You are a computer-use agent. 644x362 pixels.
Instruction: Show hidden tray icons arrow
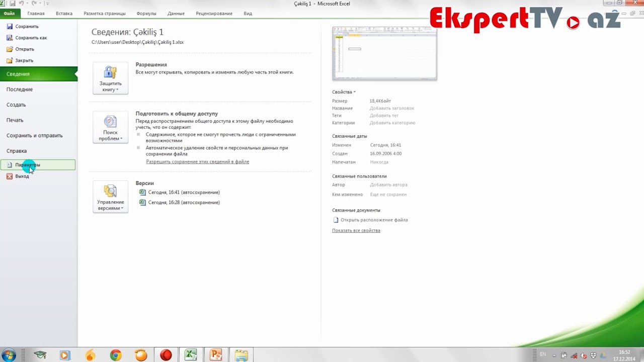pyautogui.click(x=555, y=355)
